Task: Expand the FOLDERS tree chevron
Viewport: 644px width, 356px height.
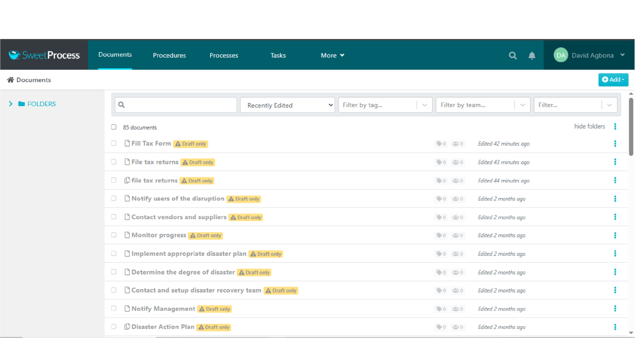Action: tap(11, 104)
